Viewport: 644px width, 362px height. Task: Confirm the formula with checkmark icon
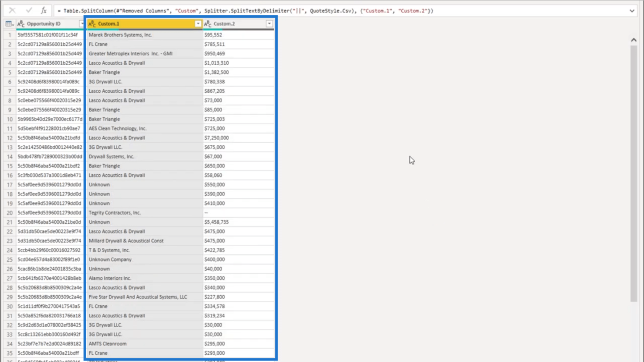(29, 10)
